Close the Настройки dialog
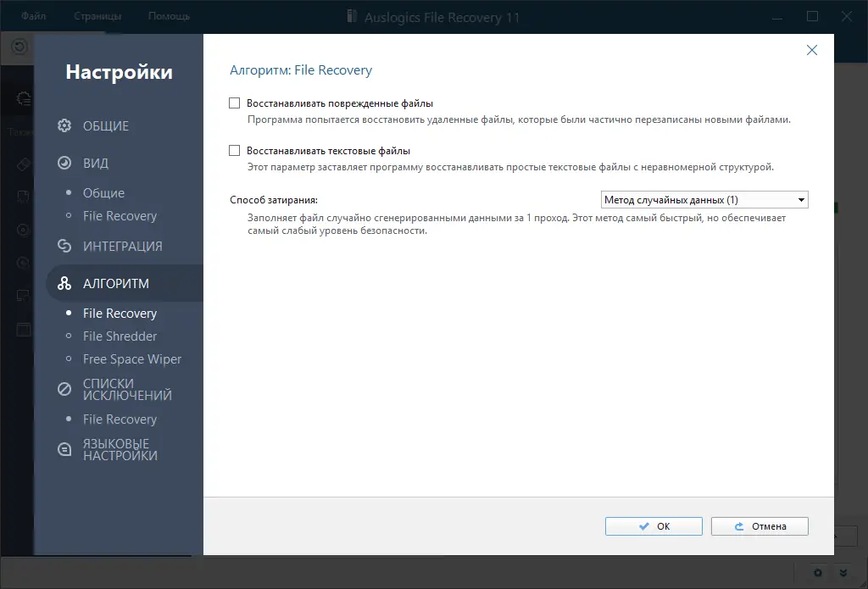 812,50
